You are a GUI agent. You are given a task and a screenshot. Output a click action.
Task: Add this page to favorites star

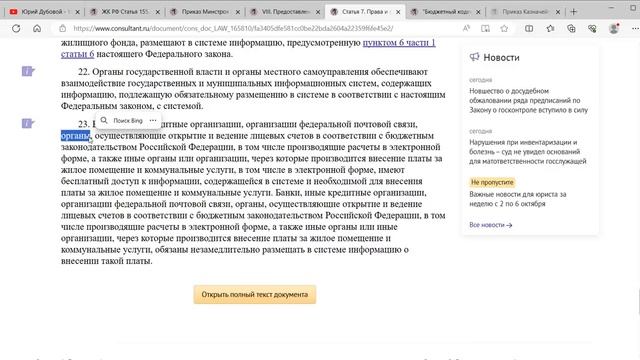[x=504, y=29]
